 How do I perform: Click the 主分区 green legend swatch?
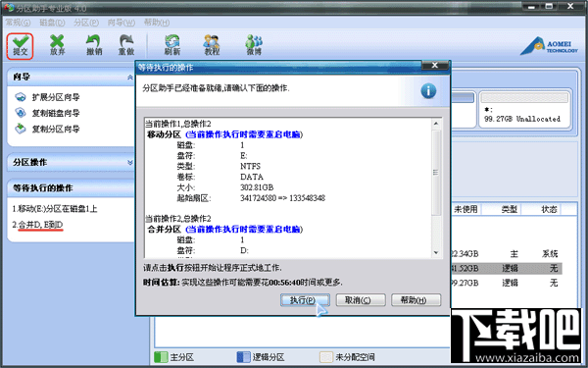[x=161, y=357]
